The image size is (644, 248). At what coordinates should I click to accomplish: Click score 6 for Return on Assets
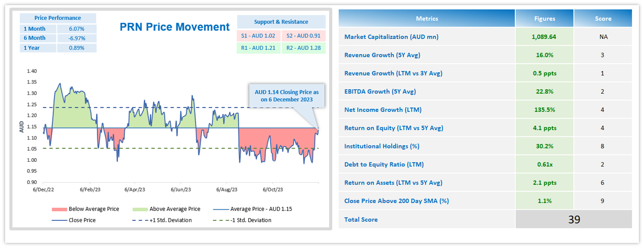(x=603, y=183)
